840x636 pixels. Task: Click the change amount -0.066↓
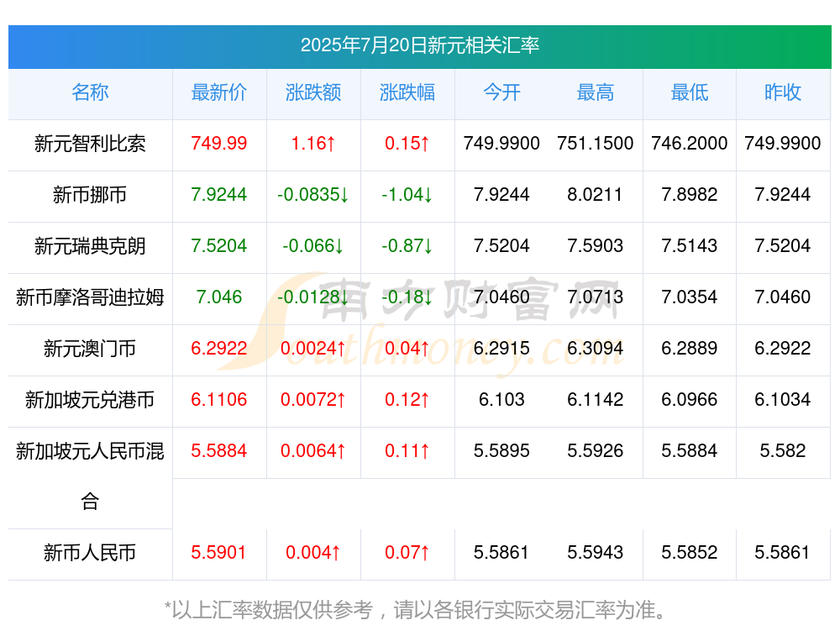pos(313,246)
